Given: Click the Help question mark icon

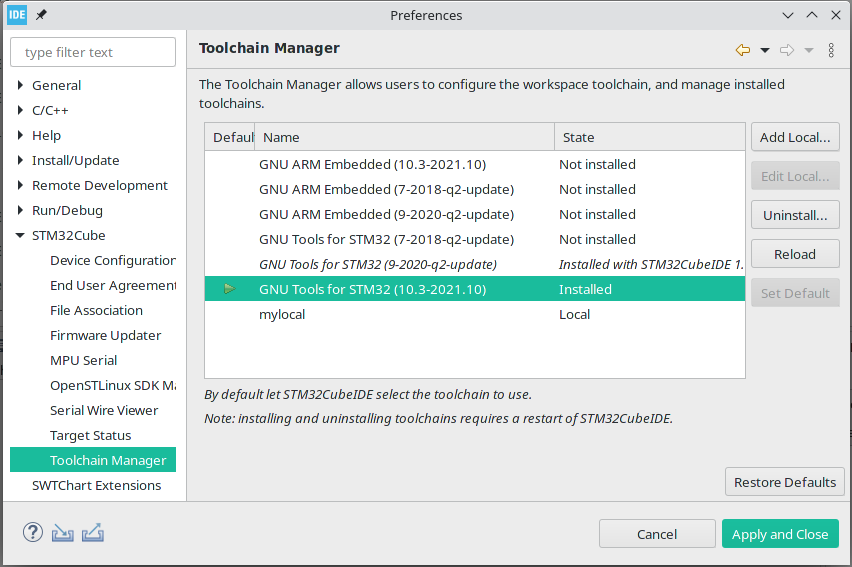Looking at the screenshot, I should [33, 532].
